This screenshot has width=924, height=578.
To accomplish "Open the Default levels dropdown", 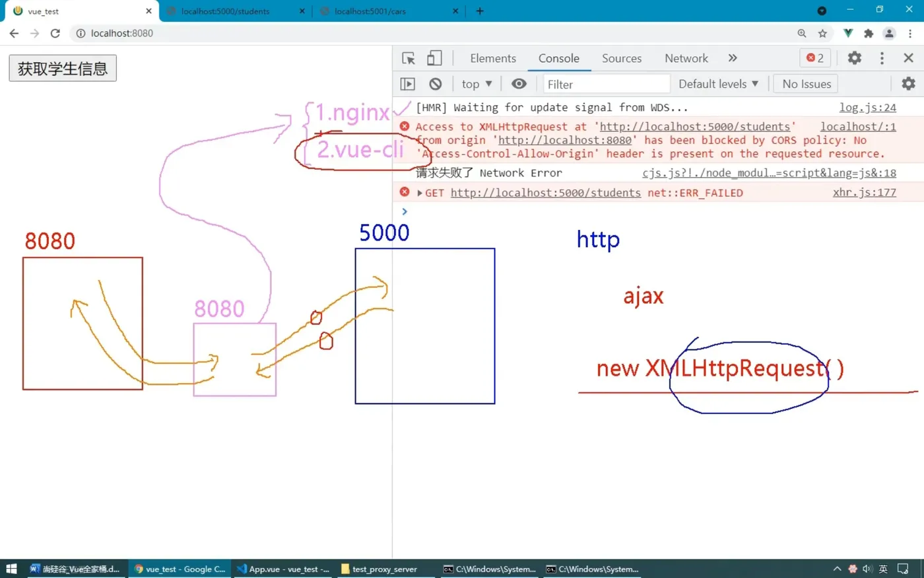I will click(718, 84).
